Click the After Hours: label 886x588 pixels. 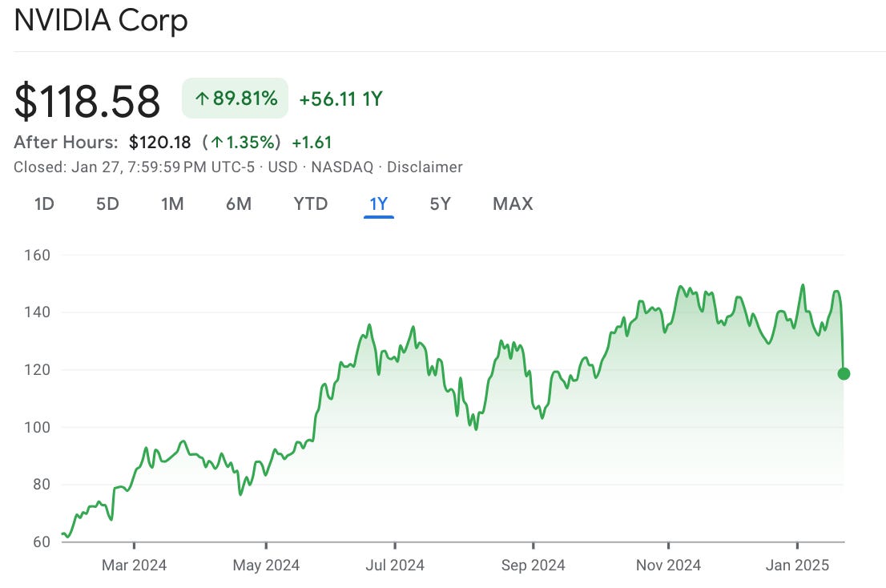66,143
